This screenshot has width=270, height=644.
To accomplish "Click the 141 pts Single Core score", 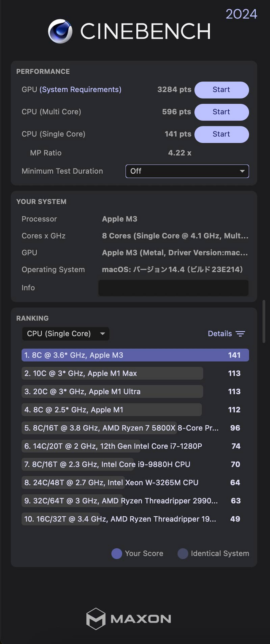I will point(178,134).
